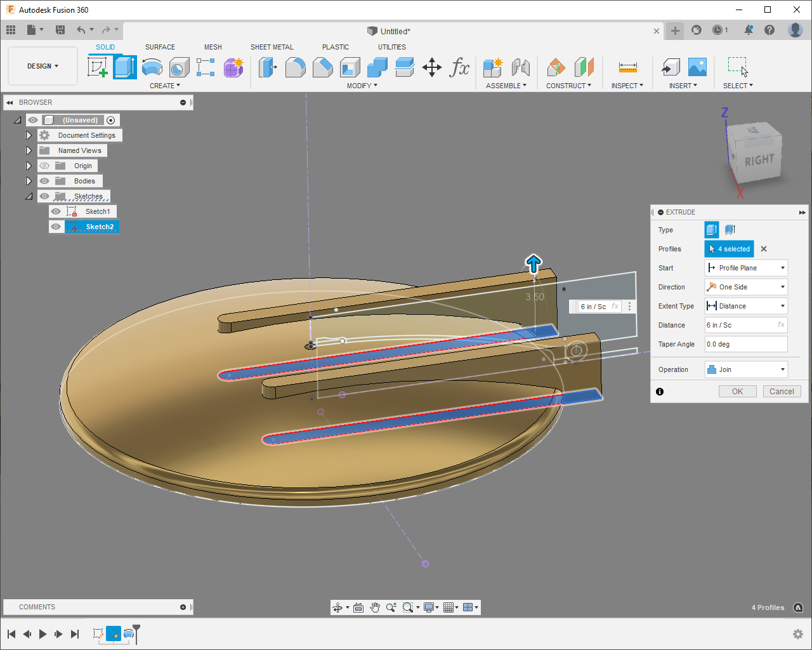Image resolution: width=812 pixels, height=650 pixels.
Task: Switch to the Sheet Metal tab
Action: (272, 47)
